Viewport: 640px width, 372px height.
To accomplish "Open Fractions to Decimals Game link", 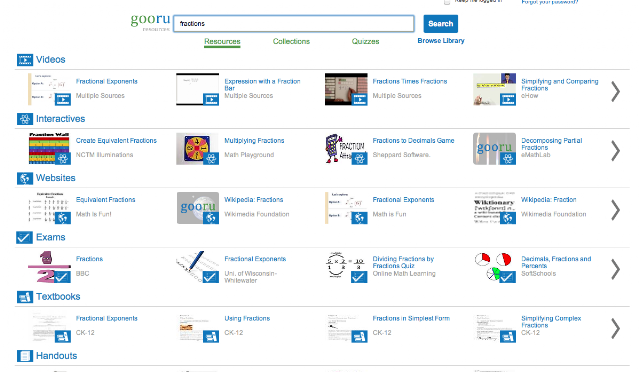I will [x=413, y=140].
